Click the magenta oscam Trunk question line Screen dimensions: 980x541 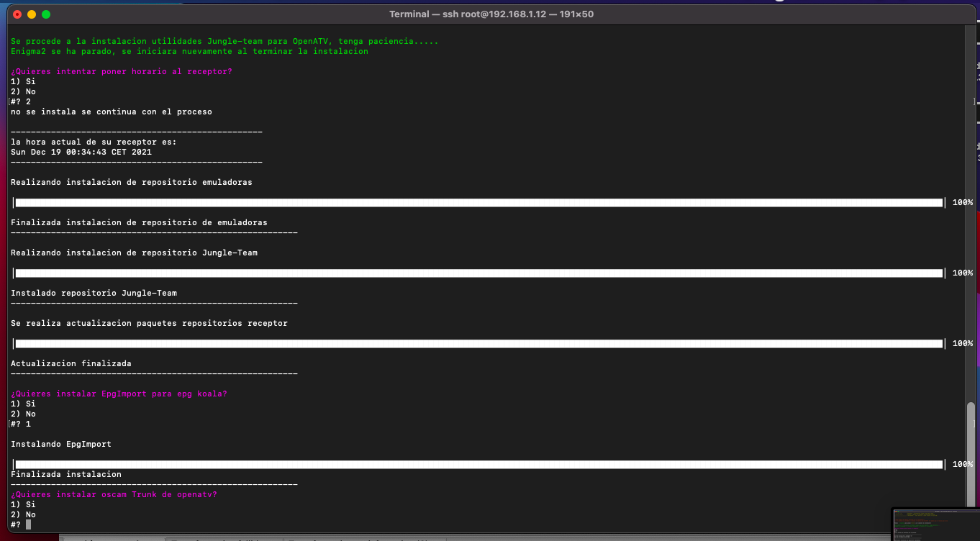[x=114, y=494]
